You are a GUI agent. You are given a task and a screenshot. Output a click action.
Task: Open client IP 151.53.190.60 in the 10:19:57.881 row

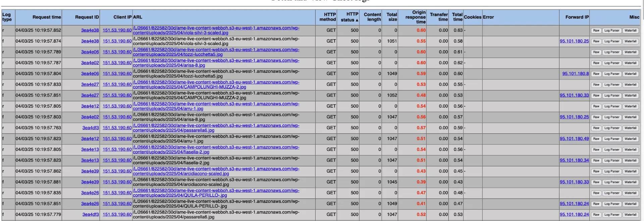click(x=117, y=182)
